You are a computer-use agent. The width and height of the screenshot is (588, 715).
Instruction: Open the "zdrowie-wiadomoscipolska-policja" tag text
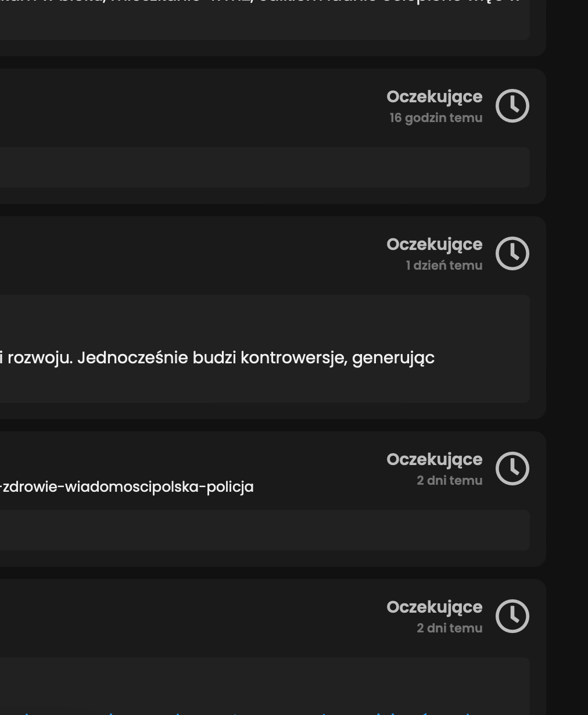coord(128,487)
